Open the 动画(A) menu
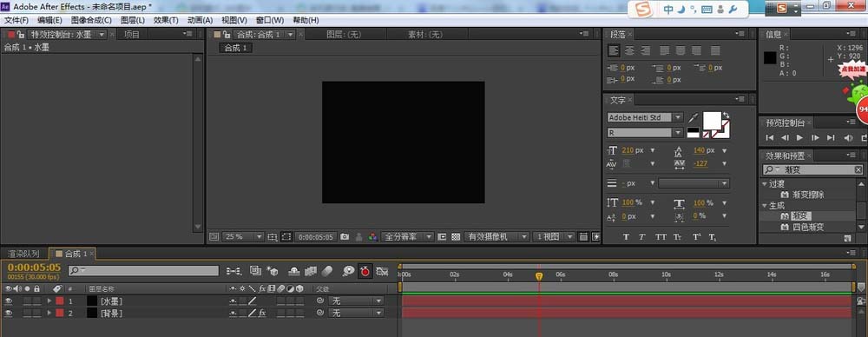 [x=200, y=20]
